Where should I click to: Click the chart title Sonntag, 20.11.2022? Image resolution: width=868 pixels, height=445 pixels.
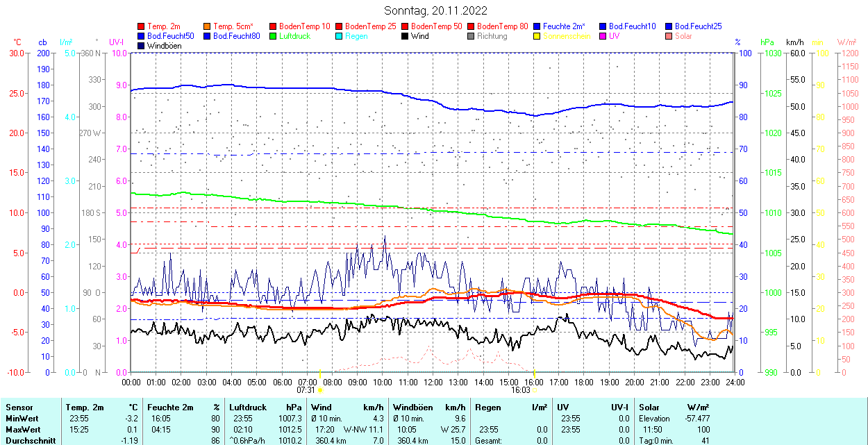click(435, 10)
